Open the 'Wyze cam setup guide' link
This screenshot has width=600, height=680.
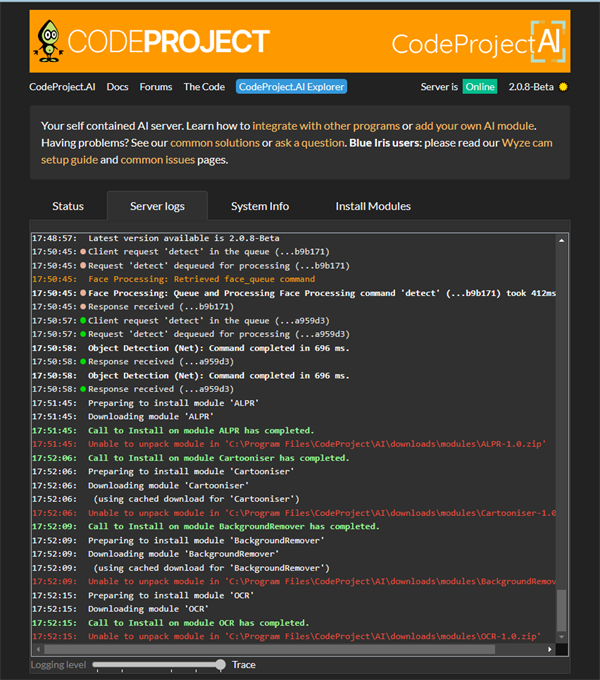click(527, 143)
